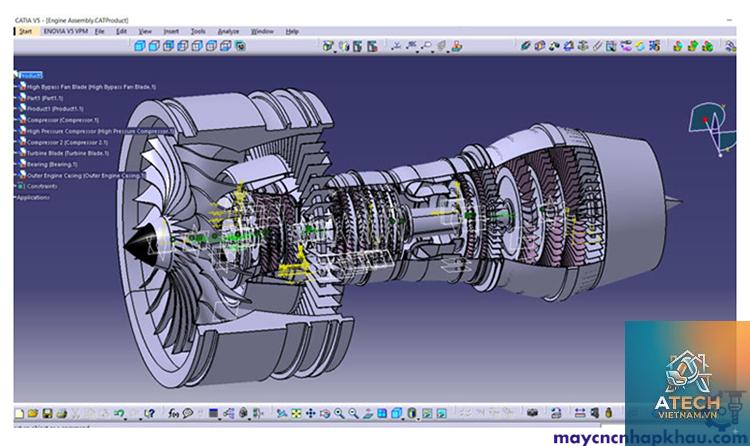Viewport: 750px width, 446px height.
Task: Click the stamp icon in the top toolbar
Action: pos(457,46)
